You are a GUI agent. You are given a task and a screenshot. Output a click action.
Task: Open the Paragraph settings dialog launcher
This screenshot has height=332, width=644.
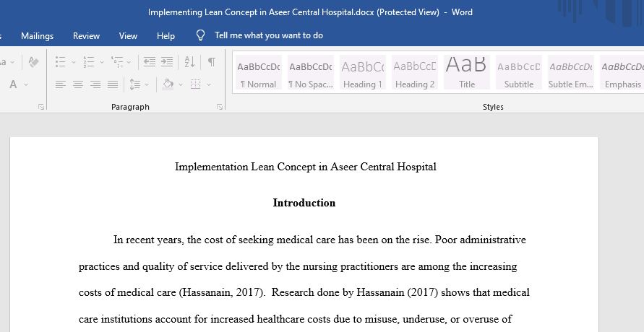220,107
